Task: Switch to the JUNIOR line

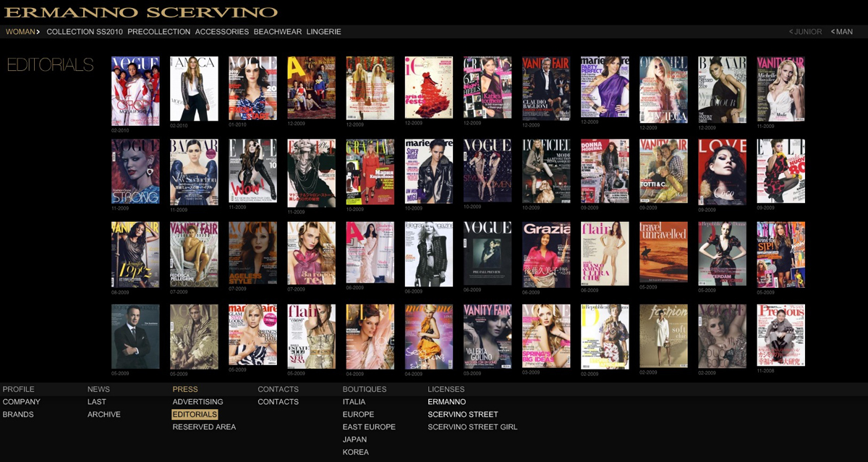Action: tap(806, 32)
